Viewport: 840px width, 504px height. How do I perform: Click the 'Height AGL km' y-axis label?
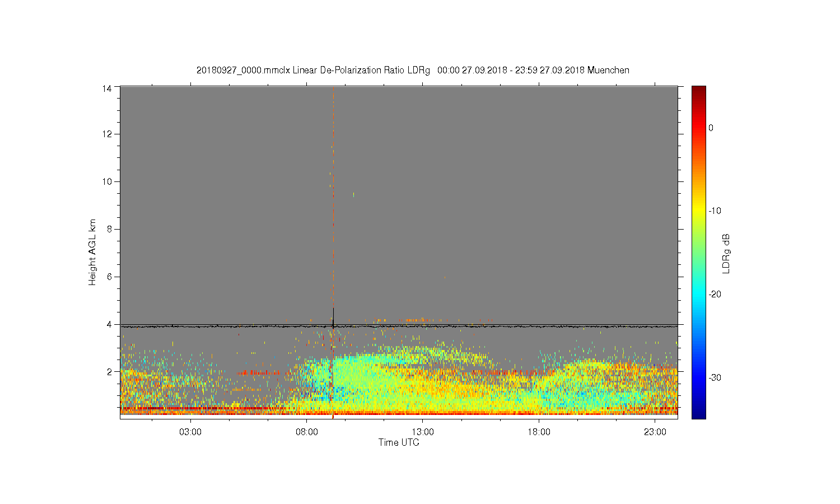(92, 252)
